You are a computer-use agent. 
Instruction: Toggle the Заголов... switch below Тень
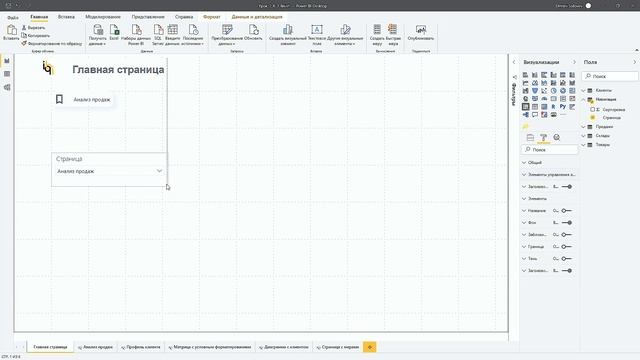(x=567, y=271)
